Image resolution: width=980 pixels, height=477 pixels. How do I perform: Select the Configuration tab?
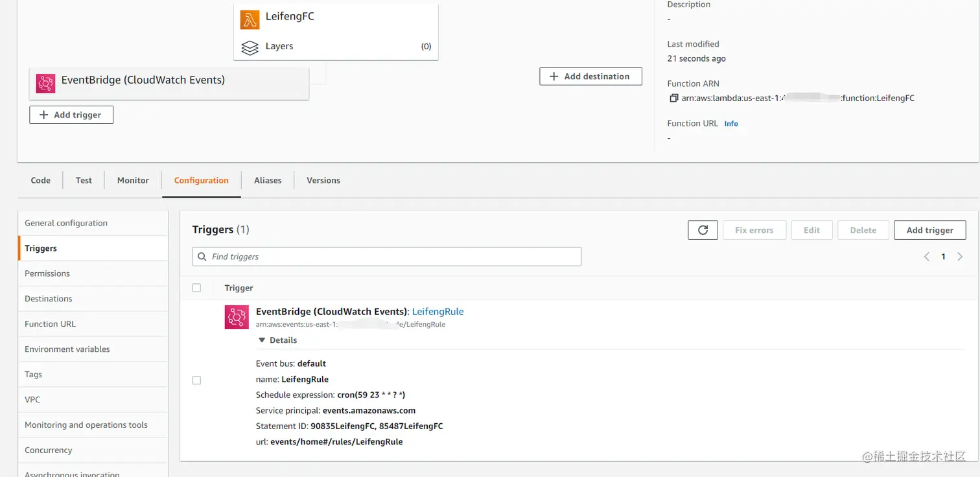(x=201, y=180)
